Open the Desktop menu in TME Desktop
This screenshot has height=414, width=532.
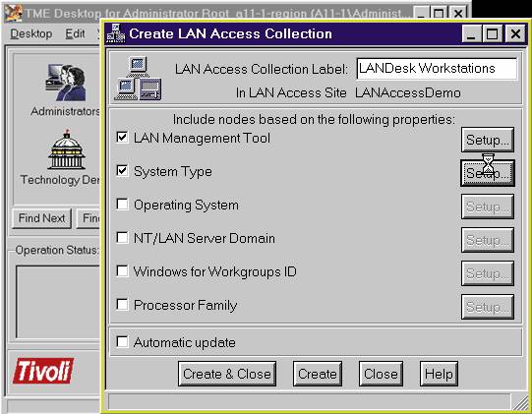point(31,33)
